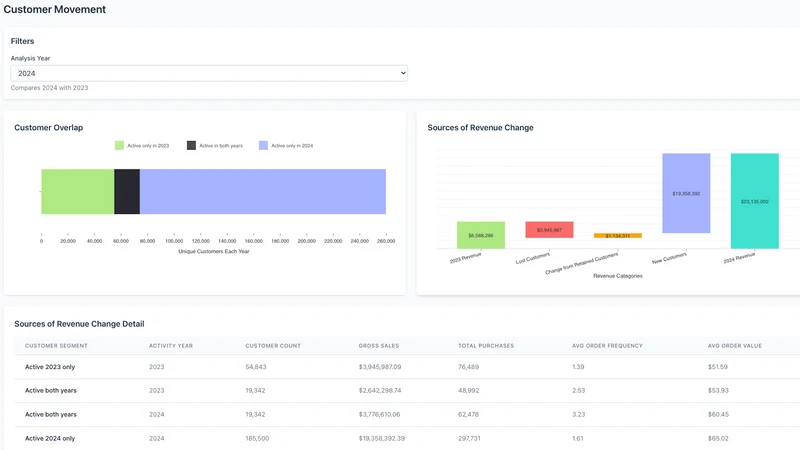Click the customer count value 54,843
Viewport: 800px width, 450px height.
point(256,367)
